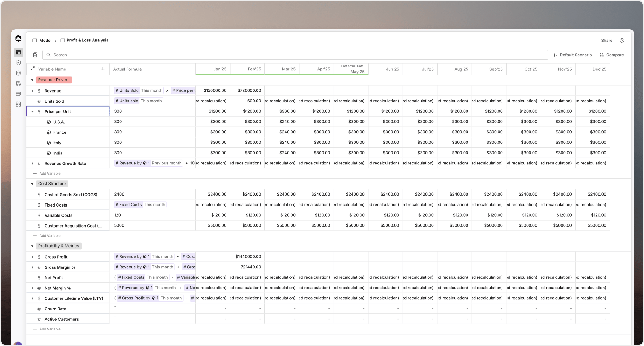Click Add Variable under Profitability & Metrics

tap(47, 329)
